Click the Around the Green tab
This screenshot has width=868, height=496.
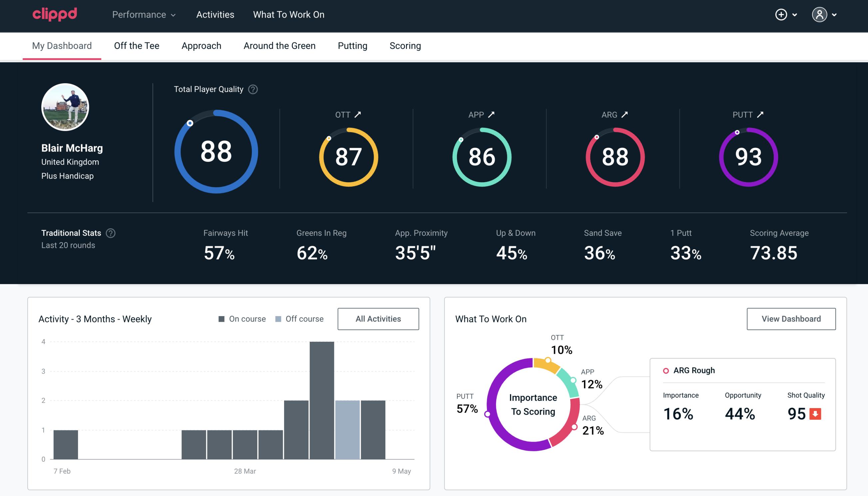coord(279,45)
